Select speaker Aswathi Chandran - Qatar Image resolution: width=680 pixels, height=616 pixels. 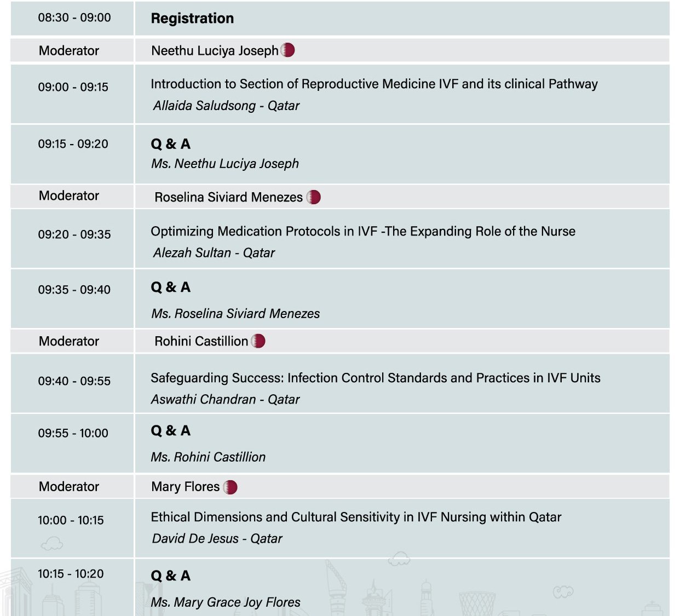point(225,400)
